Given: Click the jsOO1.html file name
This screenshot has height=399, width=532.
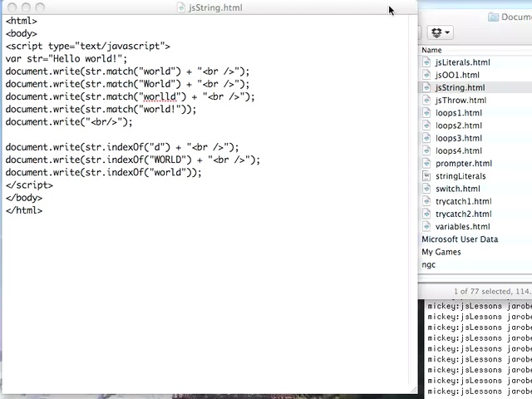Looking at the screenshot, I should pyautogui.click(x=457, y=75).
